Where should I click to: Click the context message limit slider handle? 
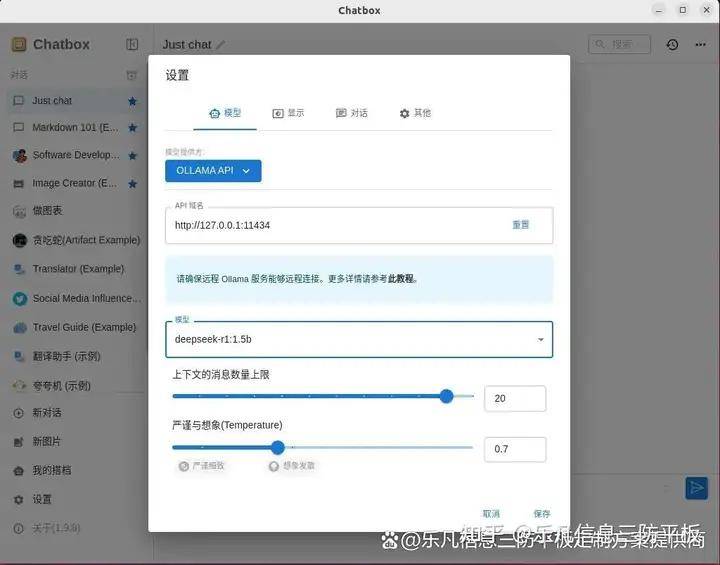point(446,396)
